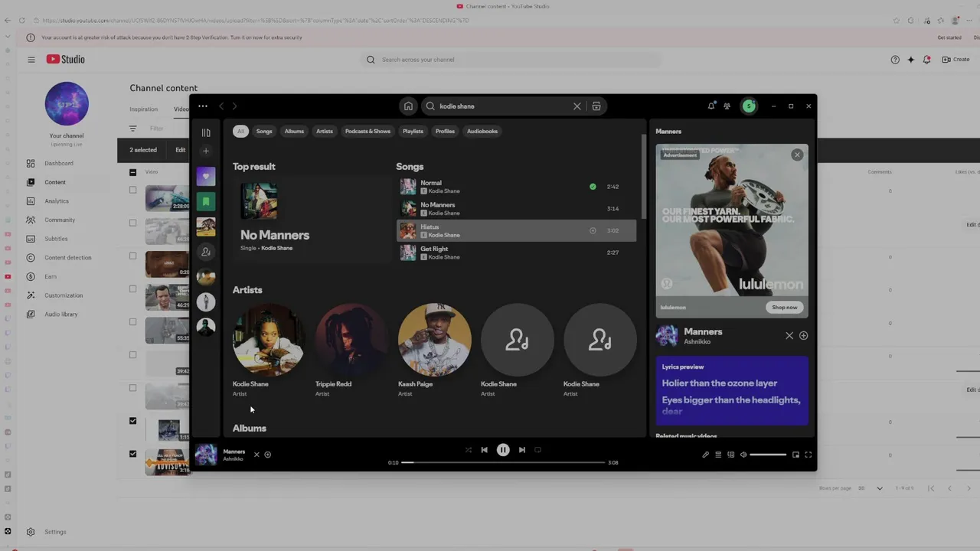Toggle saved checkmark on Normal track
This screenshot has width=980, height=551.
tap(593, 187)
